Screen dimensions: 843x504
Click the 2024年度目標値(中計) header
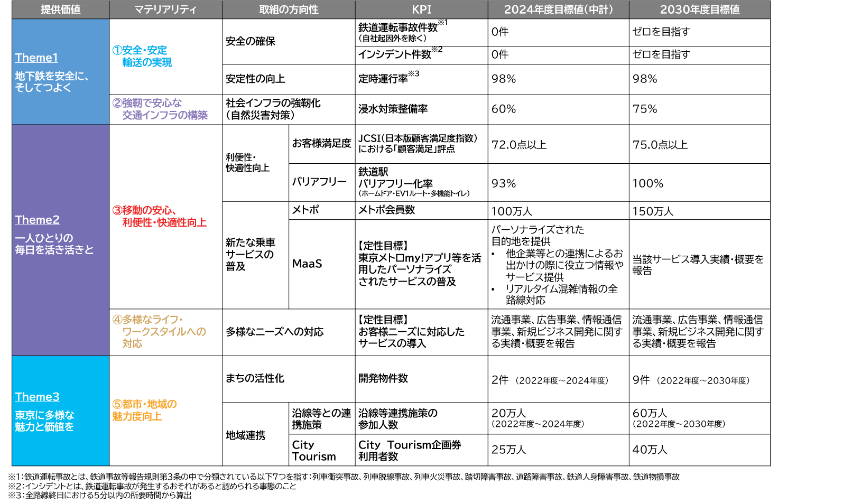coord(558,10)
